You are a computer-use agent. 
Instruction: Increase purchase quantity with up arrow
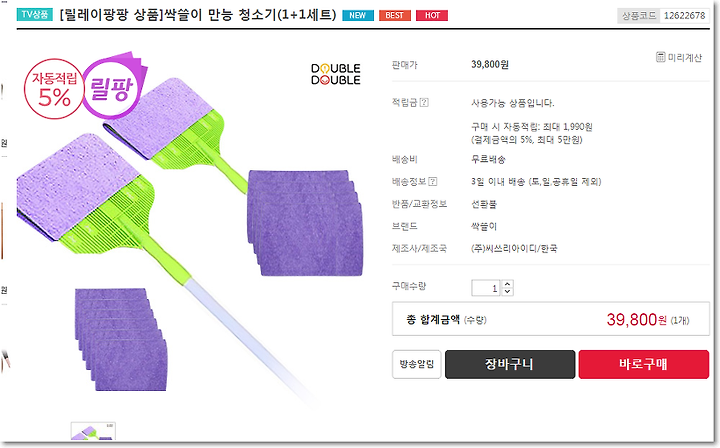click(507, 284)
